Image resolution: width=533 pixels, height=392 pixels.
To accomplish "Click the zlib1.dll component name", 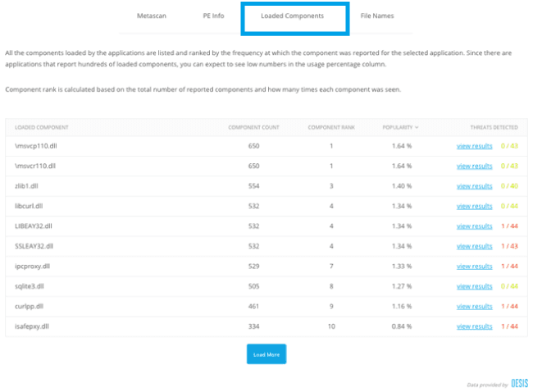I will point(26,186).
